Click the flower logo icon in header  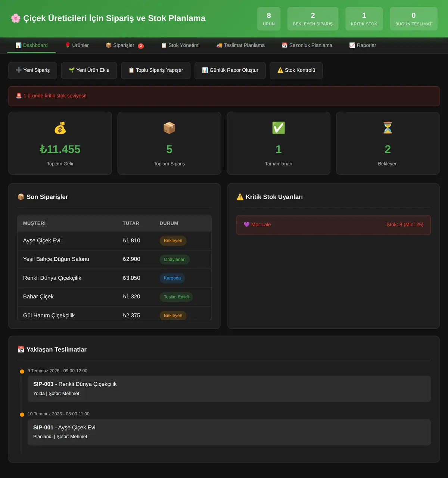16,18
